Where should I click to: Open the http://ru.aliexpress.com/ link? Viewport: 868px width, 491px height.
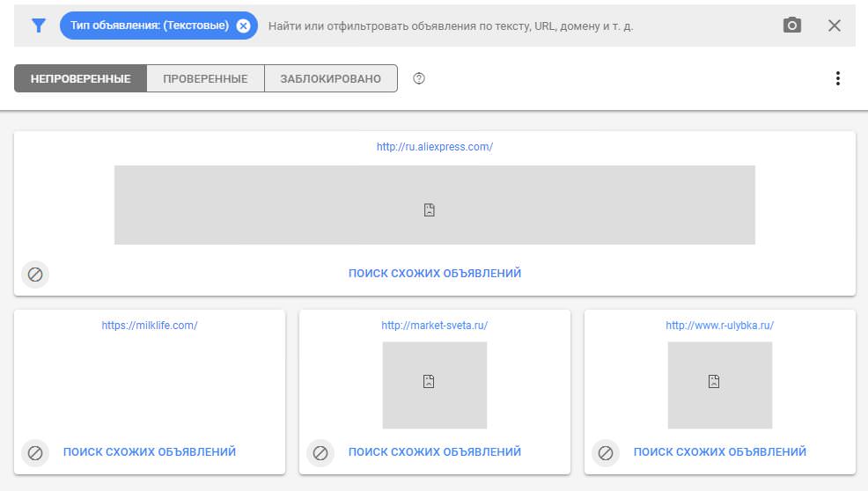434,147
